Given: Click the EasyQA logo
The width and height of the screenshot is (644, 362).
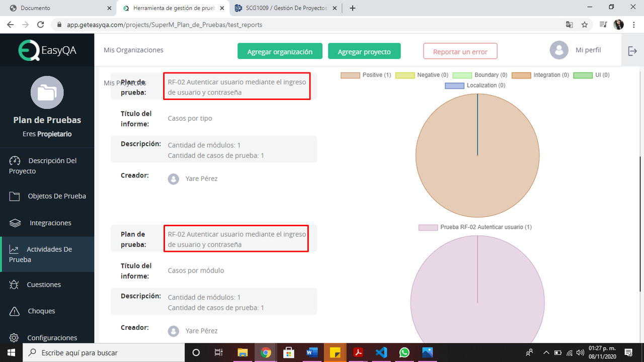Looking at the screenshot, I should coord(47,50).
